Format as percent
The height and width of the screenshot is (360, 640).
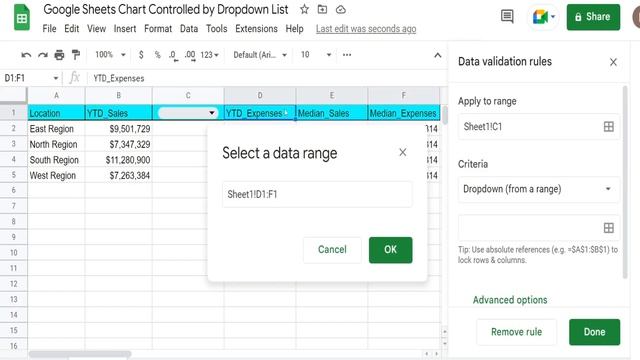tap(157, 55)
